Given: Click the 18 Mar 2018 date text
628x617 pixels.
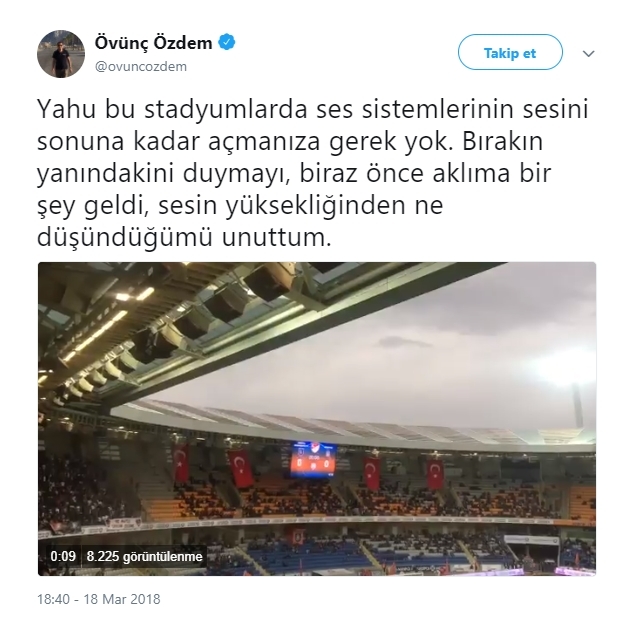Looking at the screenshot, I should [122, 599].
